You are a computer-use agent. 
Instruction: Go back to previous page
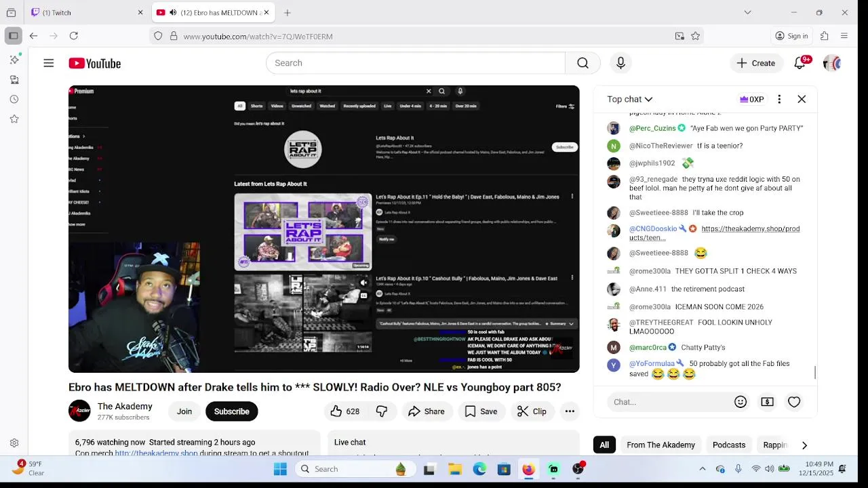pyautogui.click(x=33, y=36)
